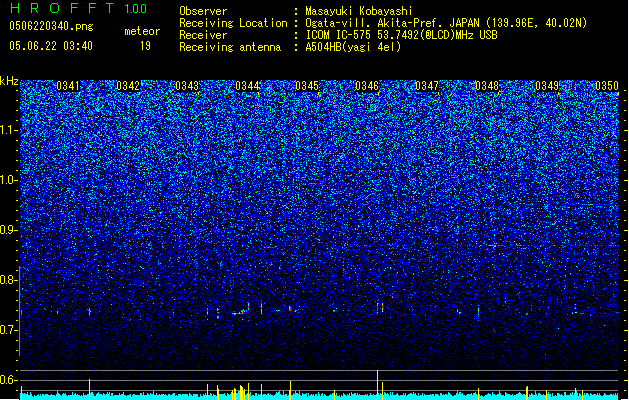Click the 0.7 kHz axis label
The image size is (629, 400).
coord(9,330)
